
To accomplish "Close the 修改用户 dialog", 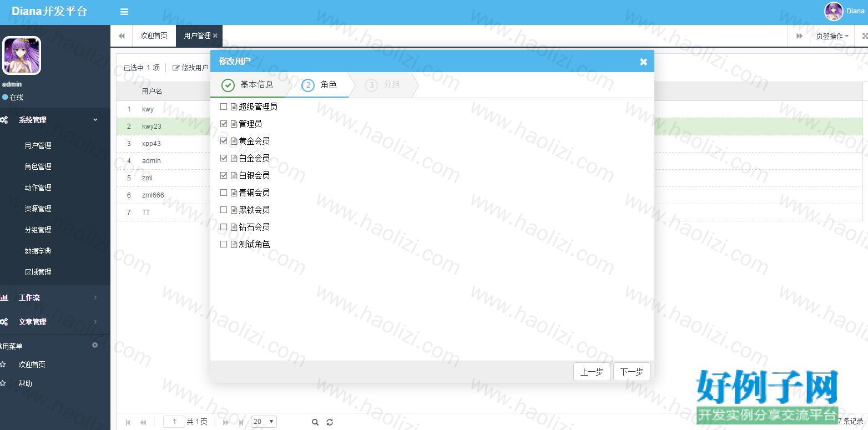I will [x=643, y=62].
